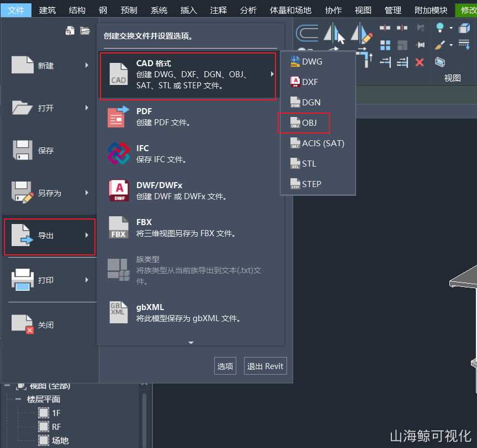Select the Mirror - Draw Axis tool
This screenshot has width=477, height=448.
[362, 33]
